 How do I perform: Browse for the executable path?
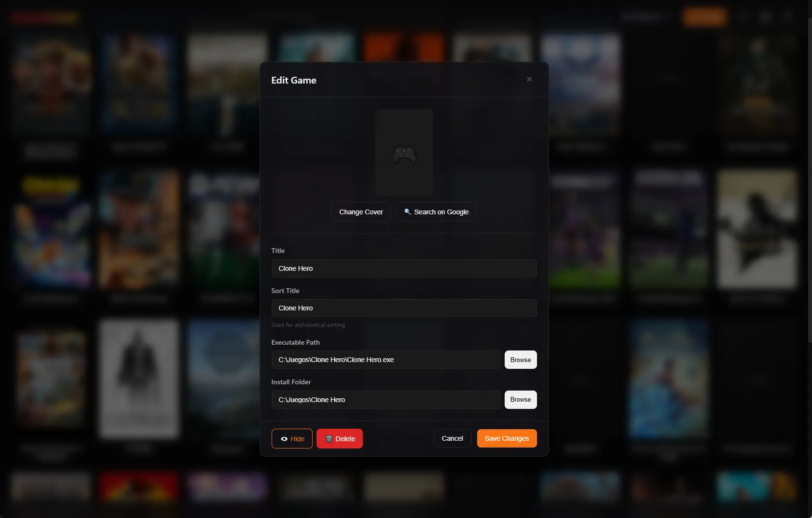coord(521,360)
